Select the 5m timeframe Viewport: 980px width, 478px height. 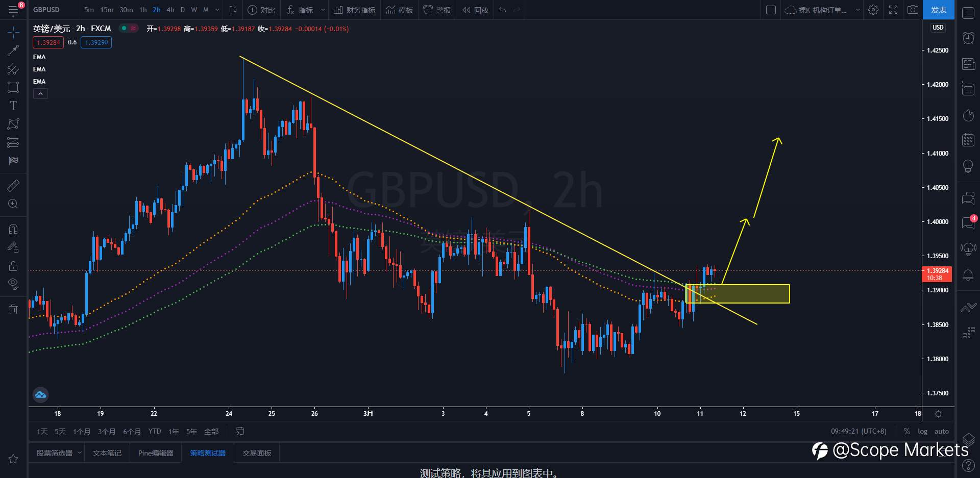click(x=89, y=10)
